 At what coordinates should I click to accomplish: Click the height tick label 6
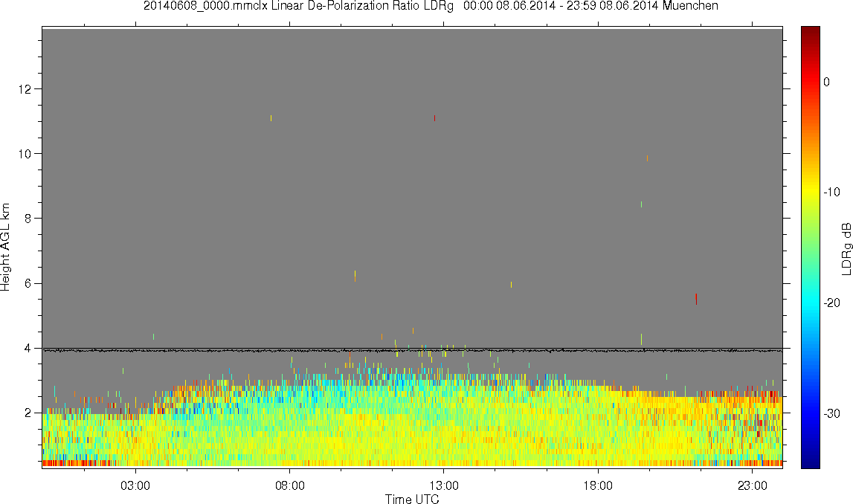coord(28,283)
